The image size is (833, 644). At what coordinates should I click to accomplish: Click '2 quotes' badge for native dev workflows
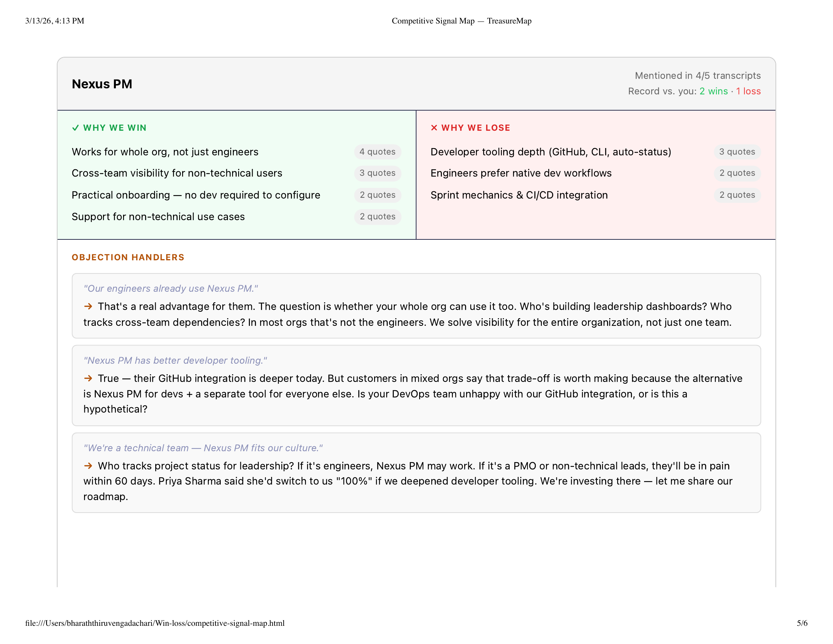737,173
